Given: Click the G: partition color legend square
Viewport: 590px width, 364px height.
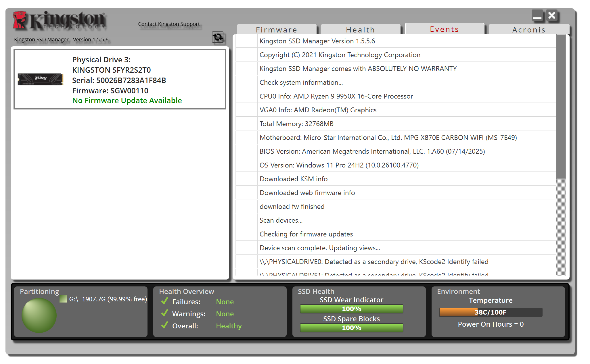Looking at the screenshot, I should tap(63, 299).
